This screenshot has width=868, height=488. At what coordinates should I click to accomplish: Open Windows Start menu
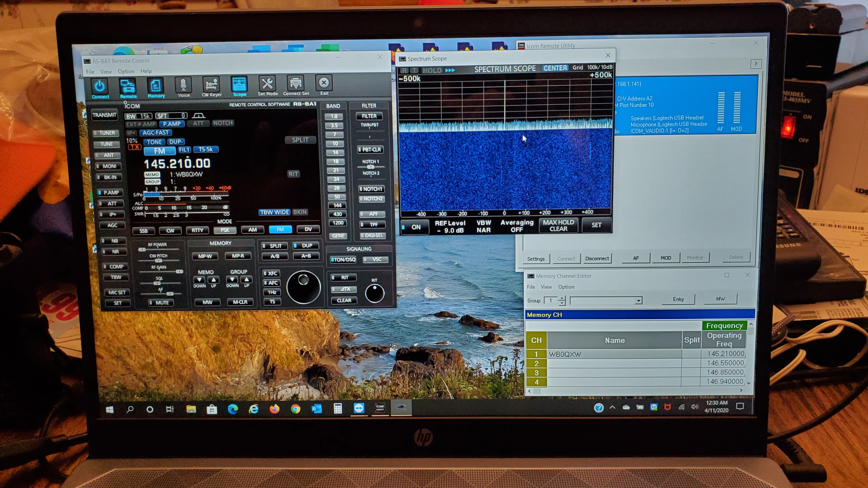(x=110, y=409)
